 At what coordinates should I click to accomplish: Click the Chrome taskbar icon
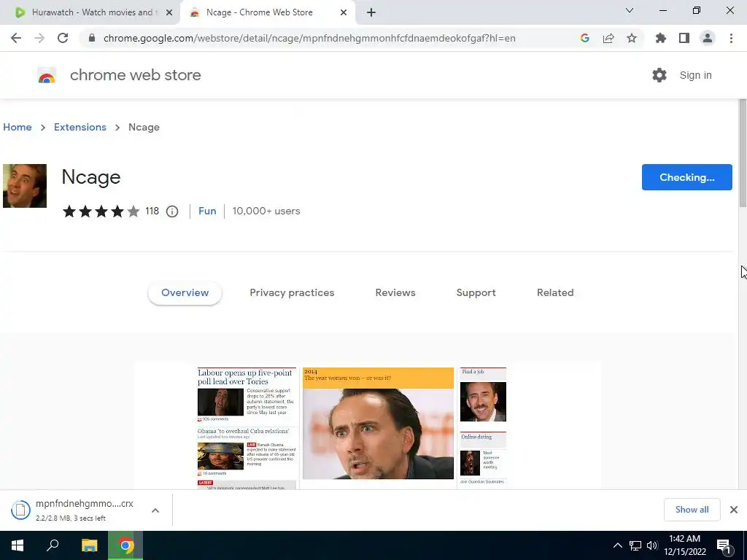(125, 545)
